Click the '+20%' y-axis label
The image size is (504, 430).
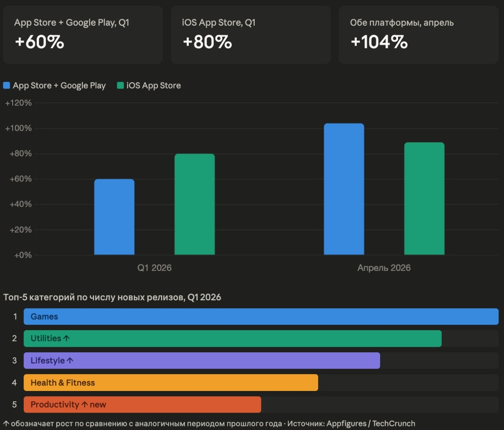click(20, 230)
